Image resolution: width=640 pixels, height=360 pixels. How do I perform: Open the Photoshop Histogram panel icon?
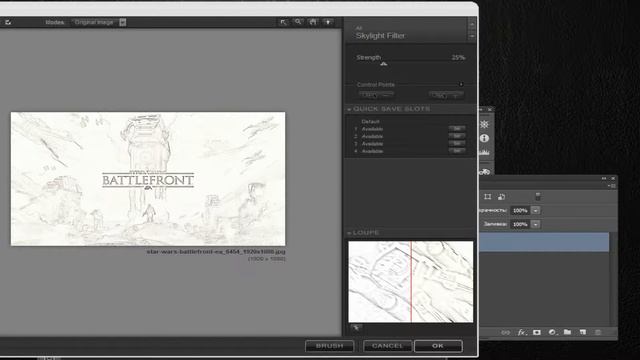click(484, 153)
